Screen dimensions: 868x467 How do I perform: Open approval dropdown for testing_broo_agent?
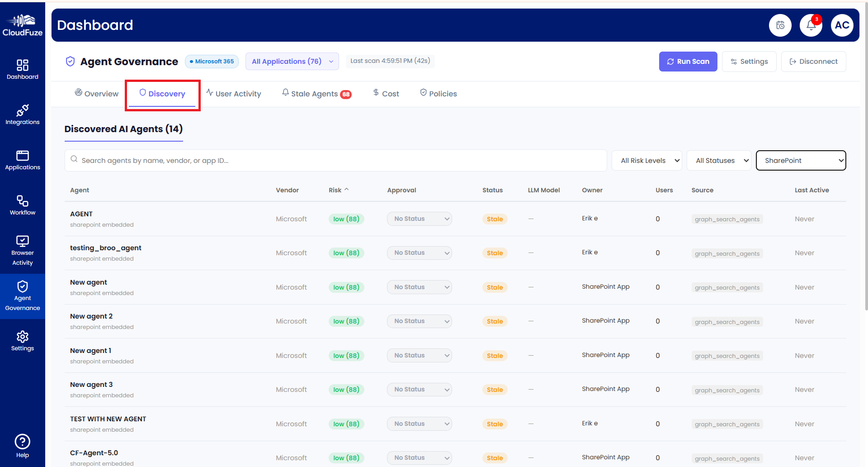point(420,253)
